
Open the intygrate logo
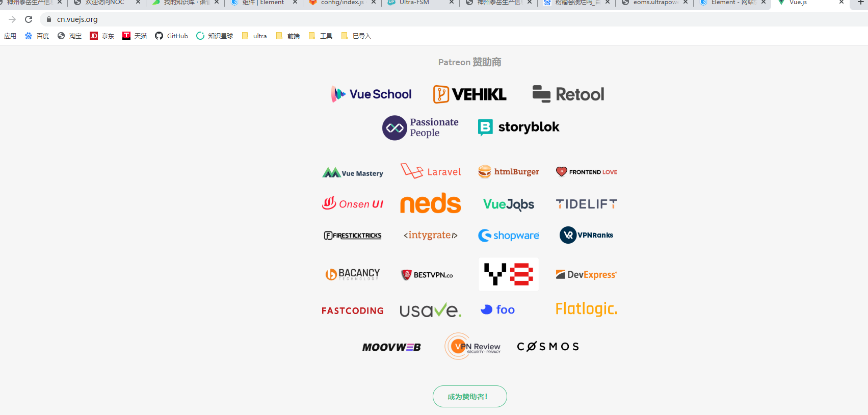pos(431,235)
